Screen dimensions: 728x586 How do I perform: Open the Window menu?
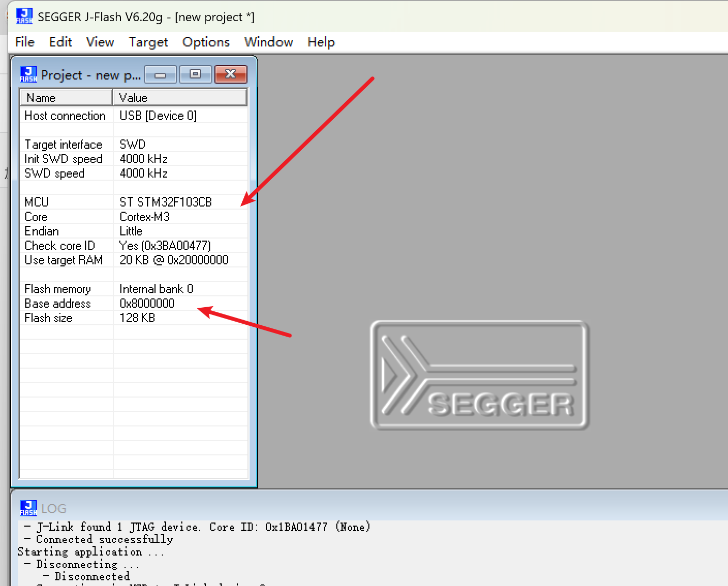tap(269, 42)
